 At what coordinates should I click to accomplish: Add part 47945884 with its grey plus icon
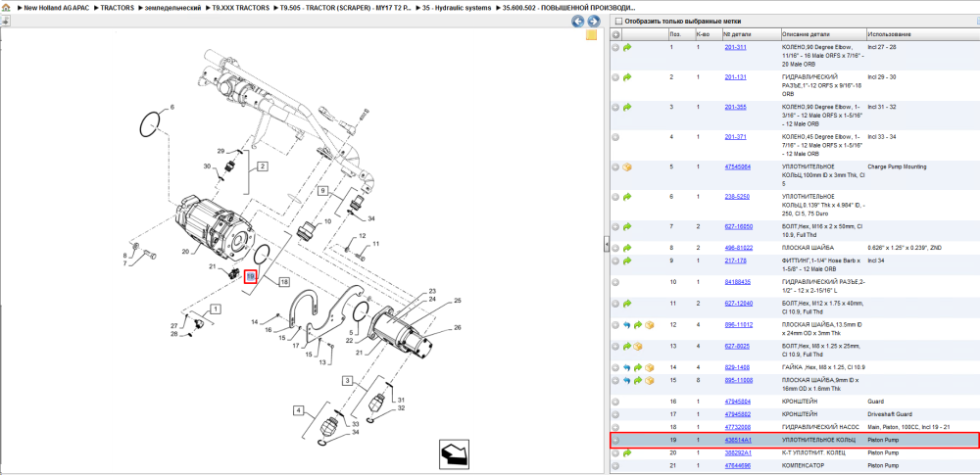615,402
